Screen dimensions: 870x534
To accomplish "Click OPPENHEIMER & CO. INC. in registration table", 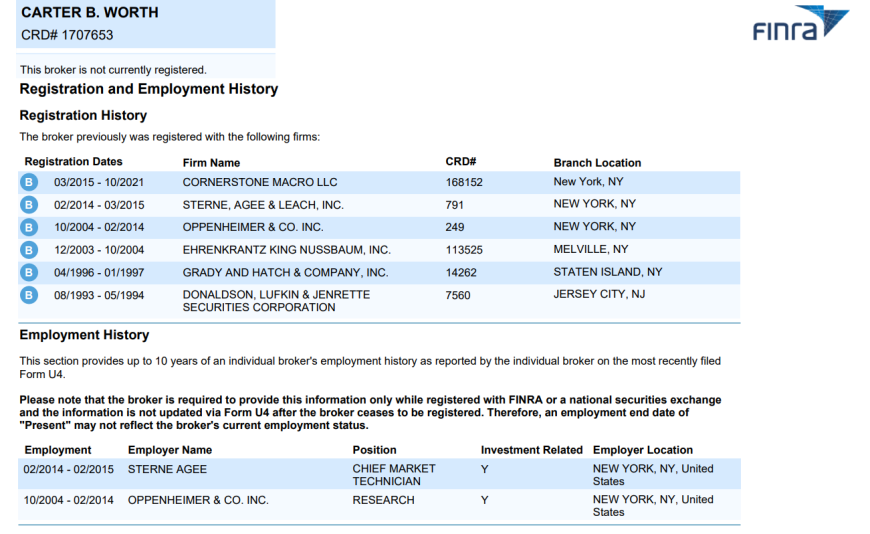I will pyautogui.click(x=253, y=227).
